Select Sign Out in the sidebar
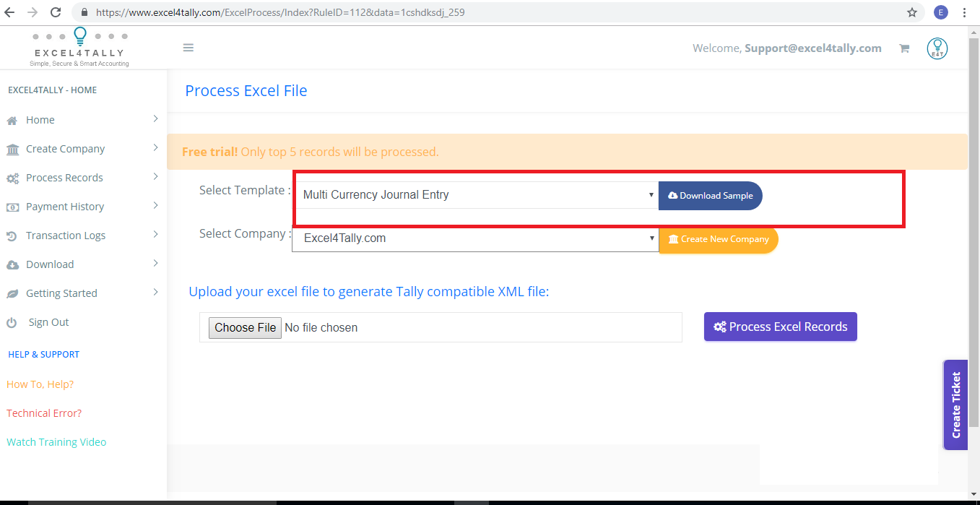The height and width of the screenshot is (505, 980). click(x=49, y=322)
